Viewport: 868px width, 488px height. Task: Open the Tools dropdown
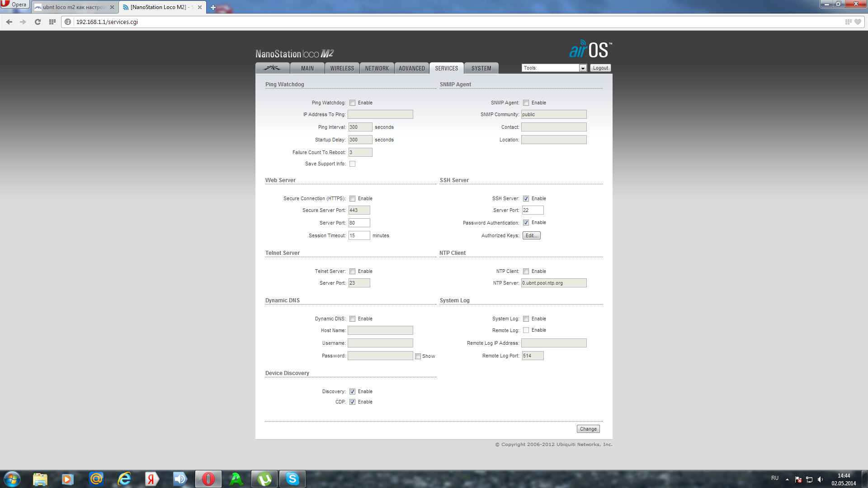[x=554, y=68]
